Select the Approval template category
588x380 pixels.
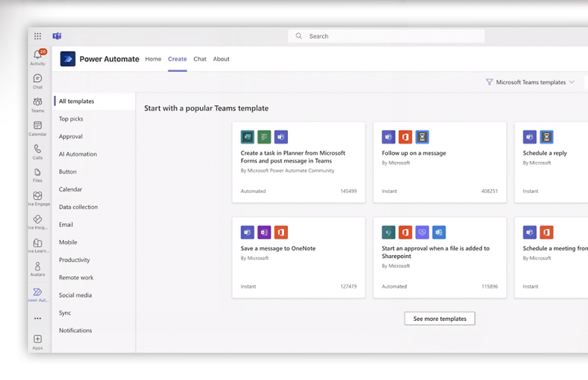[70, 136]
